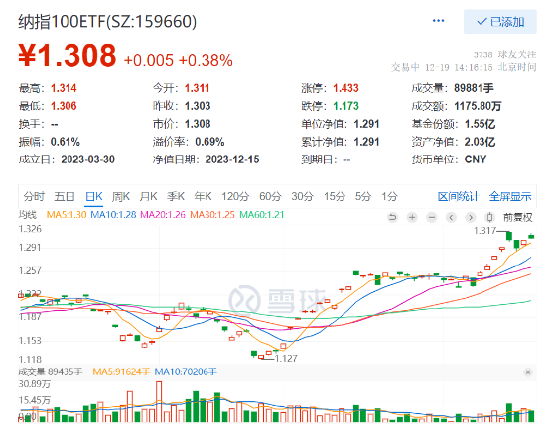Click the 资产净值 value 2.03亿
This screenshot has width=550, height=425.
pyautogui.click(x=480, y=142)
